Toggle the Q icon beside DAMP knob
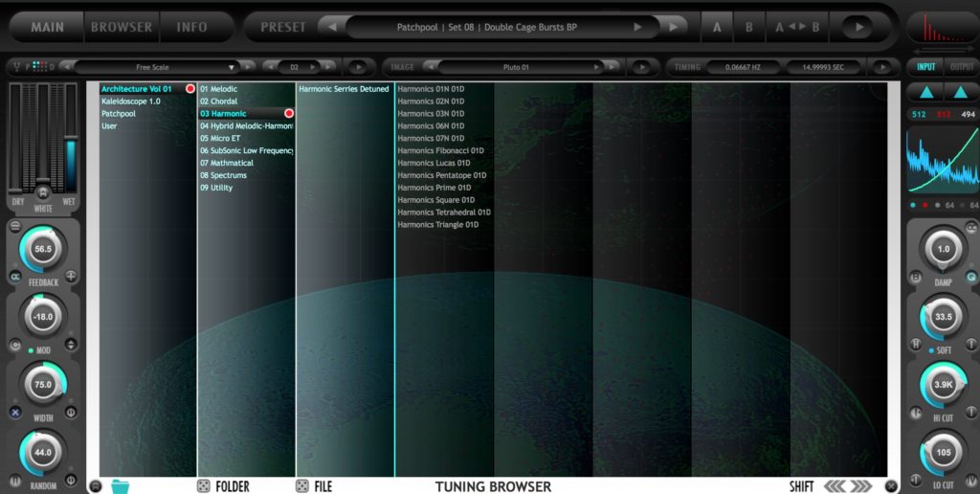This screenshot has height=494, width=980. tap(971, 277)
